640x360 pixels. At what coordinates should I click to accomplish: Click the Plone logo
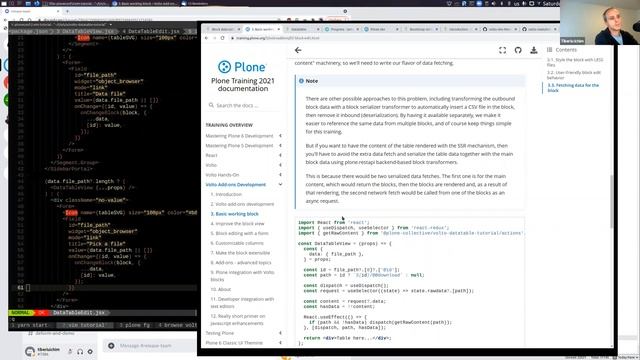point(242,67)
